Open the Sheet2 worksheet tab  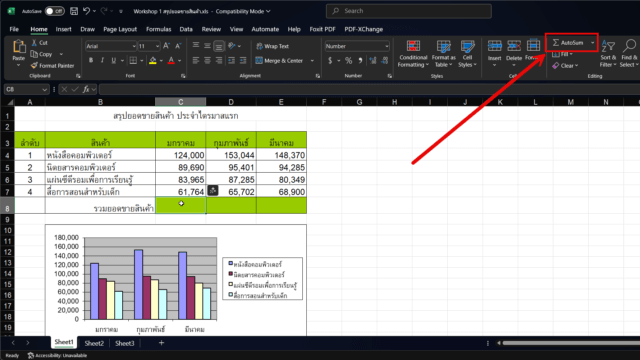tap(94, 343)
